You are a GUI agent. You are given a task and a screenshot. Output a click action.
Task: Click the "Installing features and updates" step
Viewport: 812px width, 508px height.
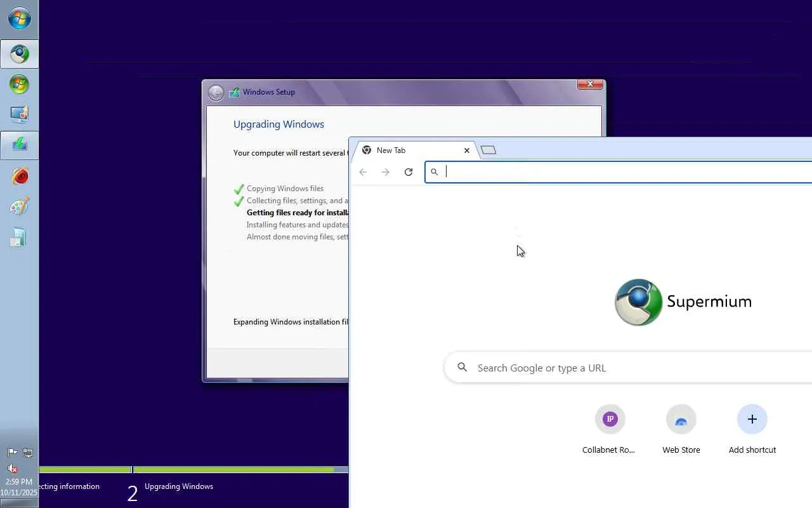(x=298, y=225)
